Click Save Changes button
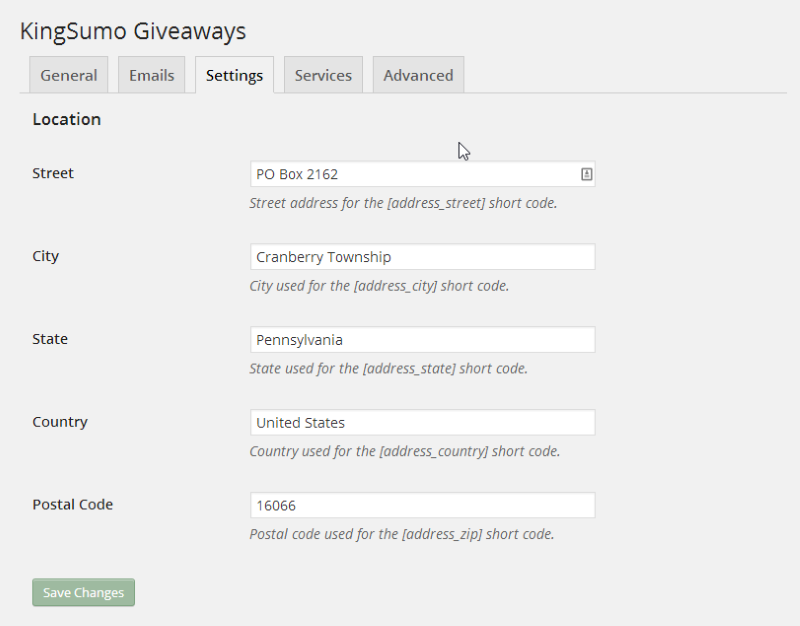Screen dimensions: 800x626 [84, 592]
